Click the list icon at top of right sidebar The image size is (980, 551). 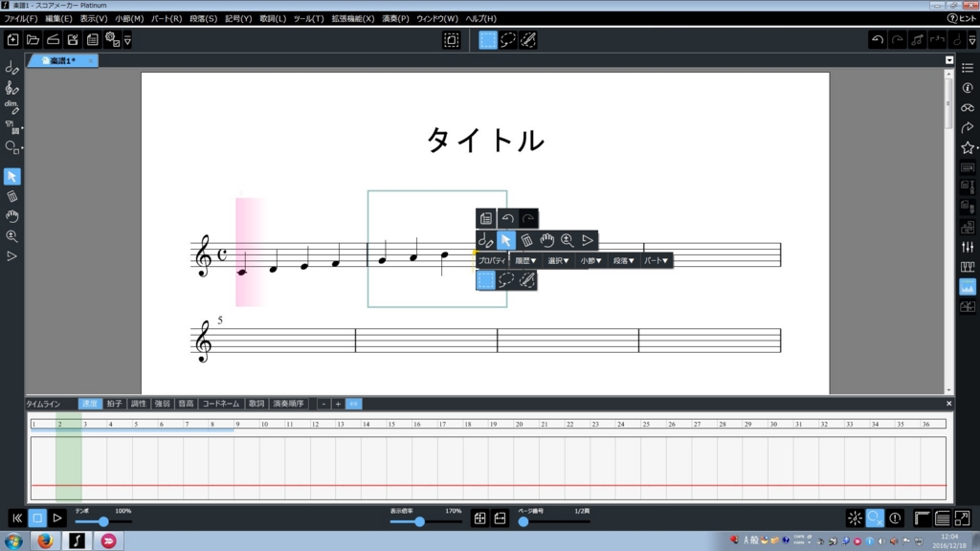coord(968,68)
